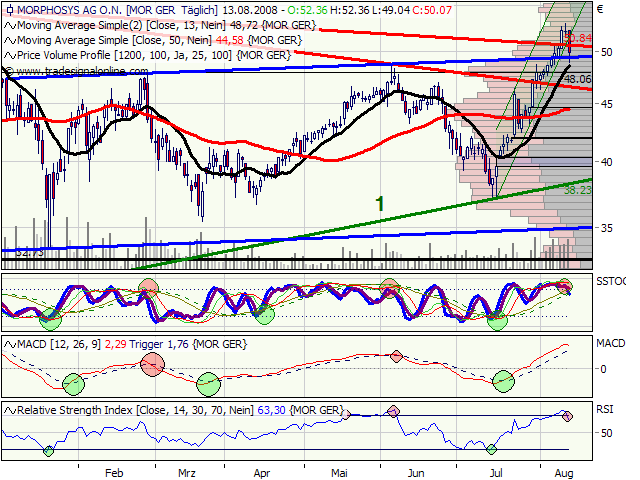Click the RSI value '63,30'
The image size is (640, 480).
click(271, 410)
